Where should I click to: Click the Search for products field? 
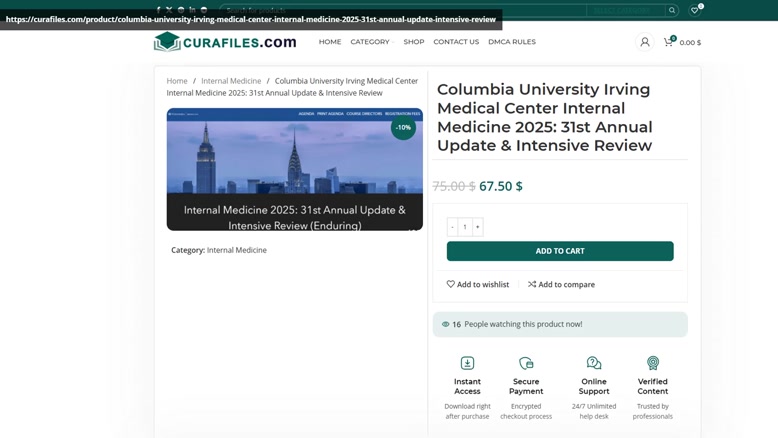pyautogui.click(x=402, y=10)
